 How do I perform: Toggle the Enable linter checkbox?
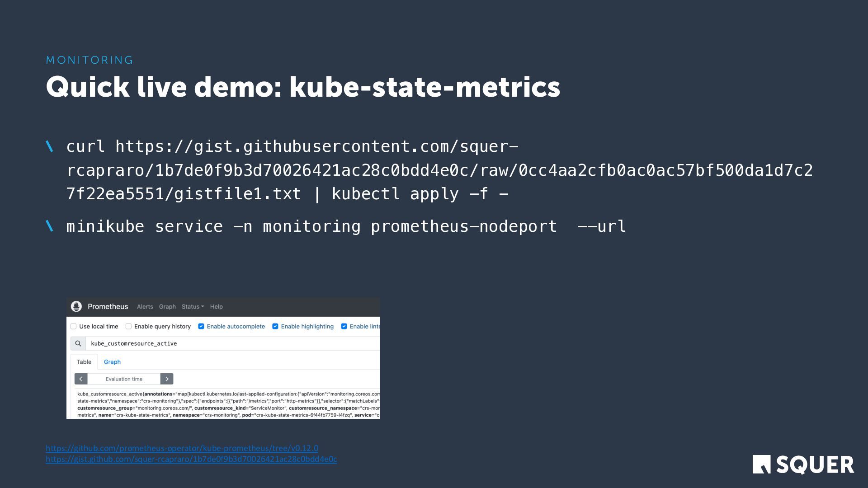[344, 326]
